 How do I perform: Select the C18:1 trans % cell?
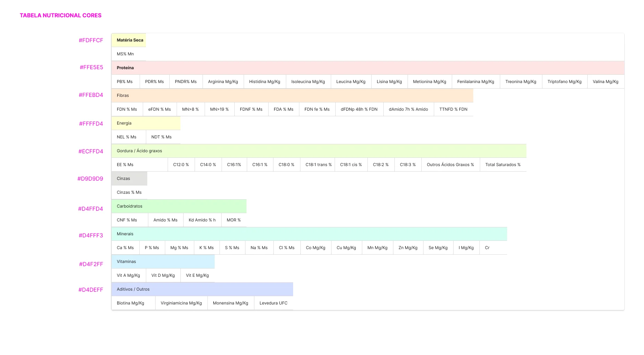click(x=317, y=165)
